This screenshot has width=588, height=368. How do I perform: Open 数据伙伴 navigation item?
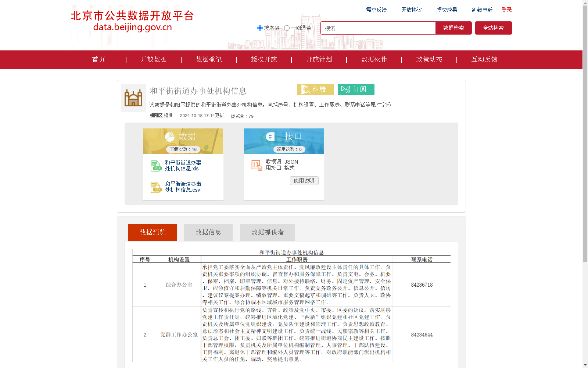(x=374, y=60)
